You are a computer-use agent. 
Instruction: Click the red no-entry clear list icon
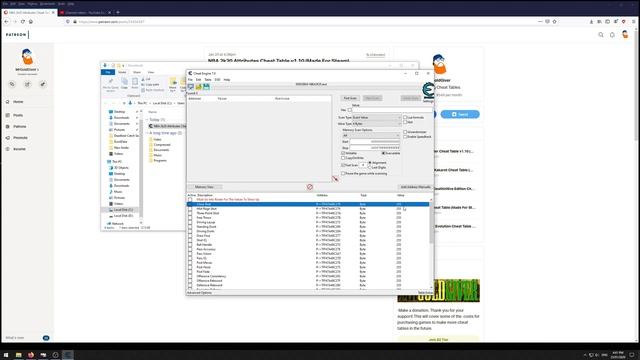tap(310, 187)
